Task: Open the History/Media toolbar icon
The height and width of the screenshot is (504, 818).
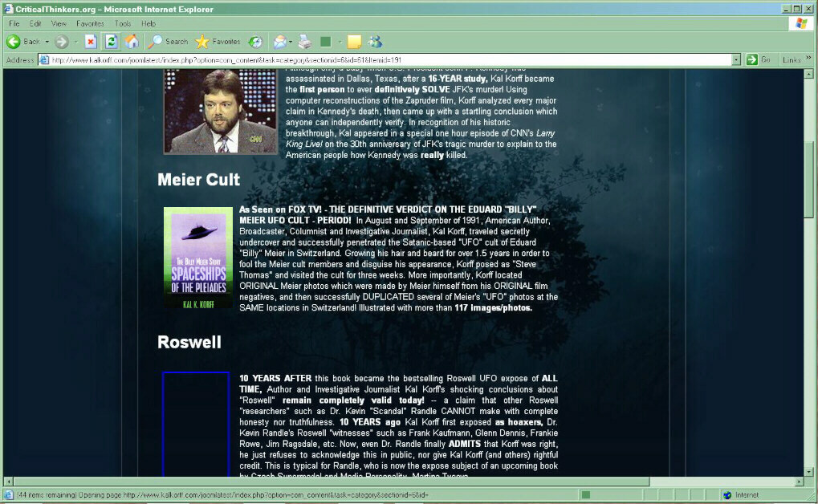Action: click(x=255, y=41)
